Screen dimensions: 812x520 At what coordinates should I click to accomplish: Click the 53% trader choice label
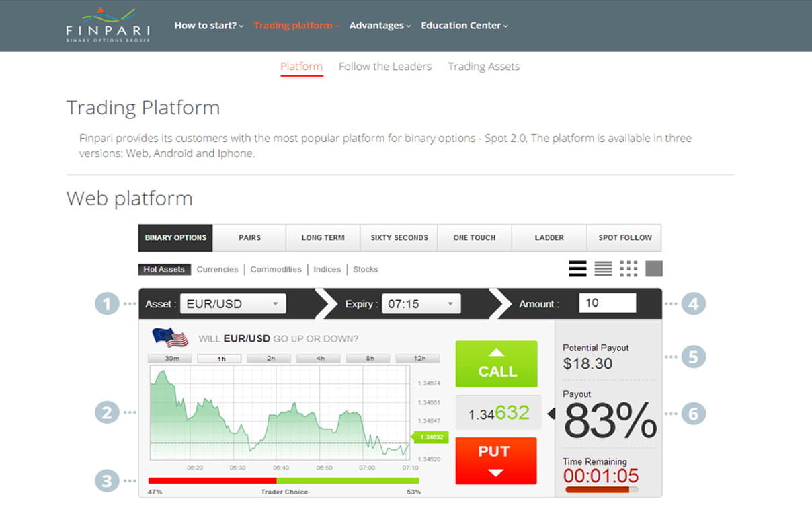413,492
